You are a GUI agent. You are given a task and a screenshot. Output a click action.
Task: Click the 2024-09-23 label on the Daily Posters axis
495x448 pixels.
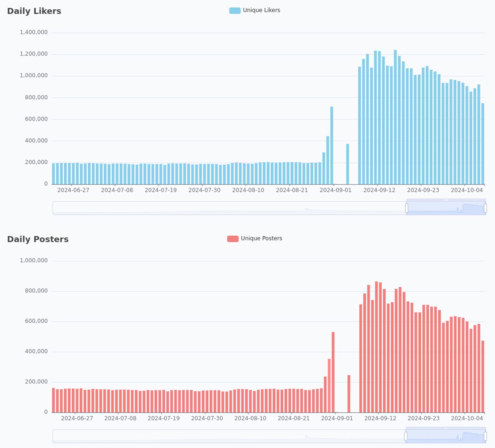(423, 418)
